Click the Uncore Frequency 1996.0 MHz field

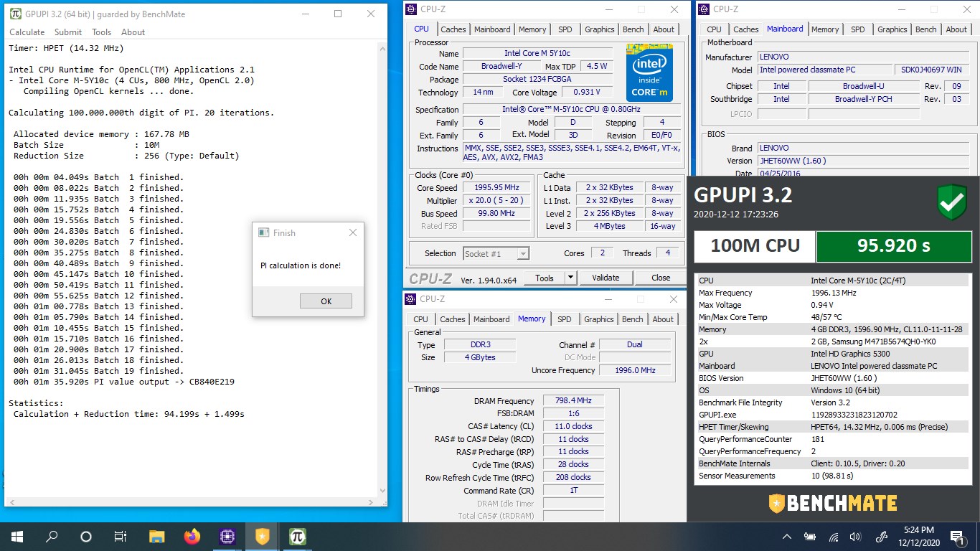pos(634,370)
